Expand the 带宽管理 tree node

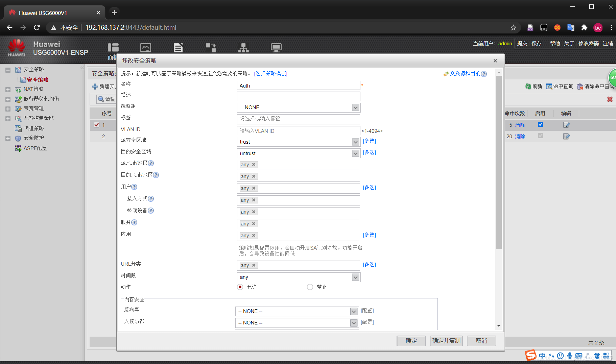(8, 109)
